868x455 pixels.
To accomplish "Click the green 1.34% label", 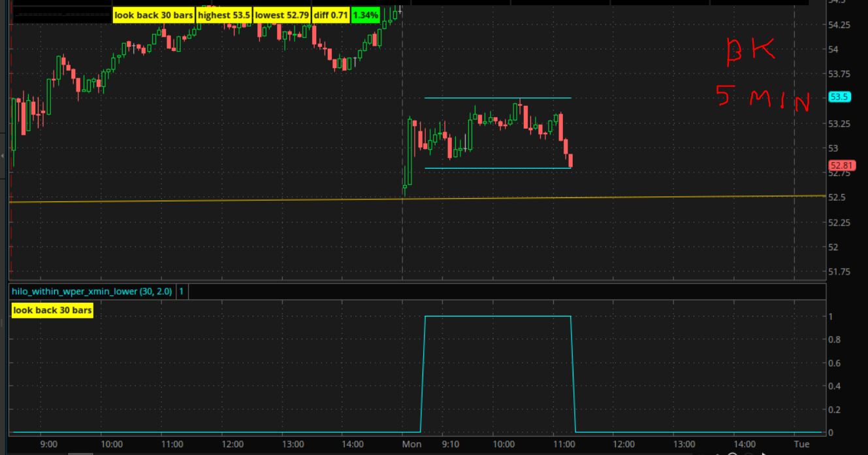I will tap(366, 15).
